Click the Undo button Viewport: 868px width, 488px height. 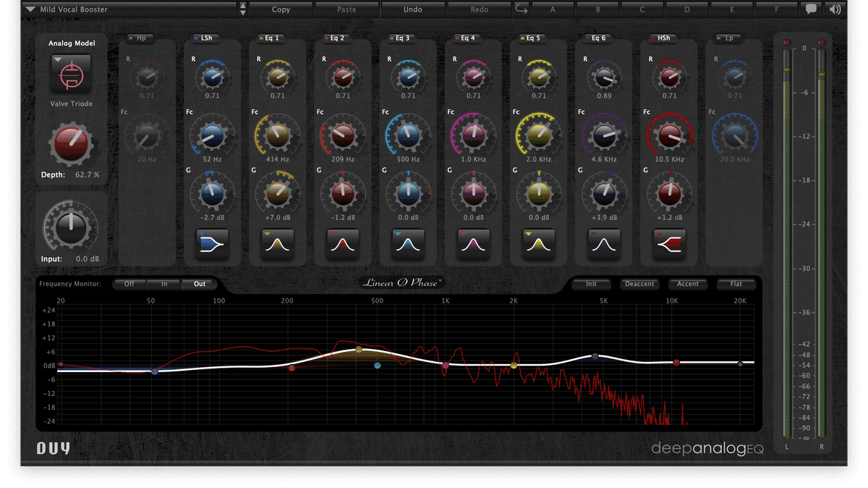pyautogui.click(x=412, y=9)
